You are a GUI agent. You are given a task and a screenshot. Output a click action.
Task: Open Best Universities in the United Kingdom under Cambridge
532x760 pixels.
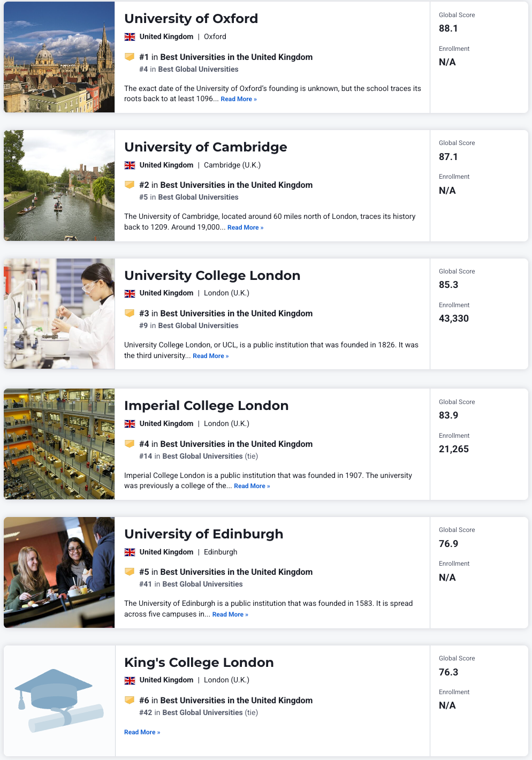point(236,185)
